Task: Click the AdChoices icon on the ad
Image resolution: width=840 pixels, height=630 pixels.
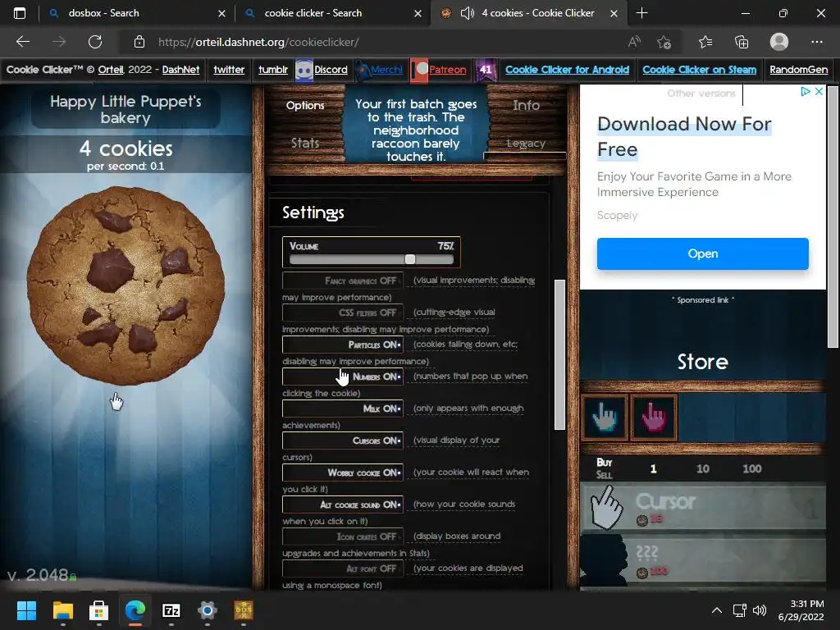Action: coord(806,92)
